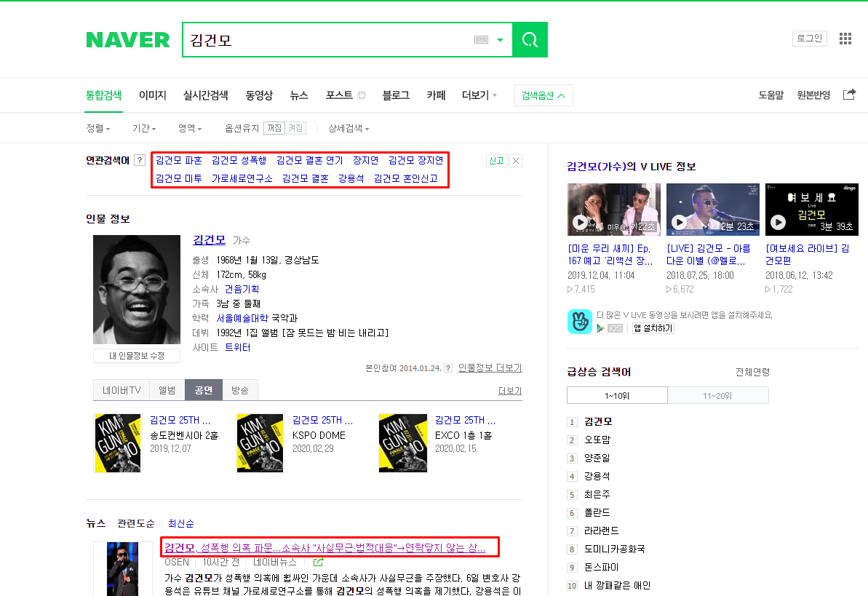
Task: Open the OSEN 김건모 news headline
Action: click(x=325, y=547)
